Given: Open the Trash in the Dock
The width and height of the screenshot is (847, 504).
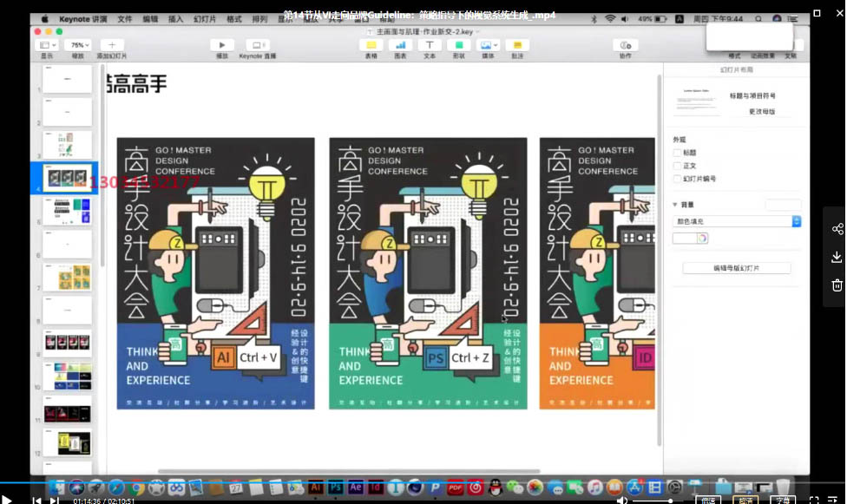Looking at the screenshot, I should click(x=783, y=488).
